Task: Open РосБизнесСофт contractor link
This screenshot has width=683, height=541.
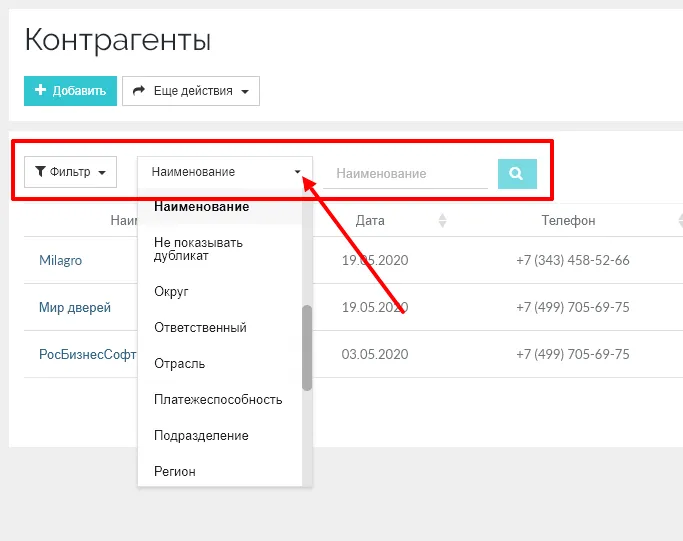Action: click(87, 354)
